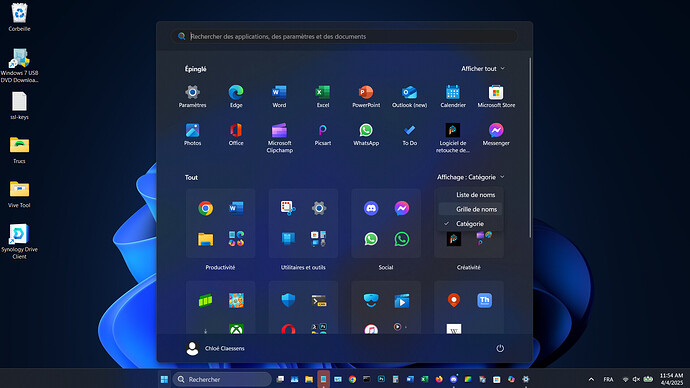
Task: Open the To Do app
Action: [409, 134]
